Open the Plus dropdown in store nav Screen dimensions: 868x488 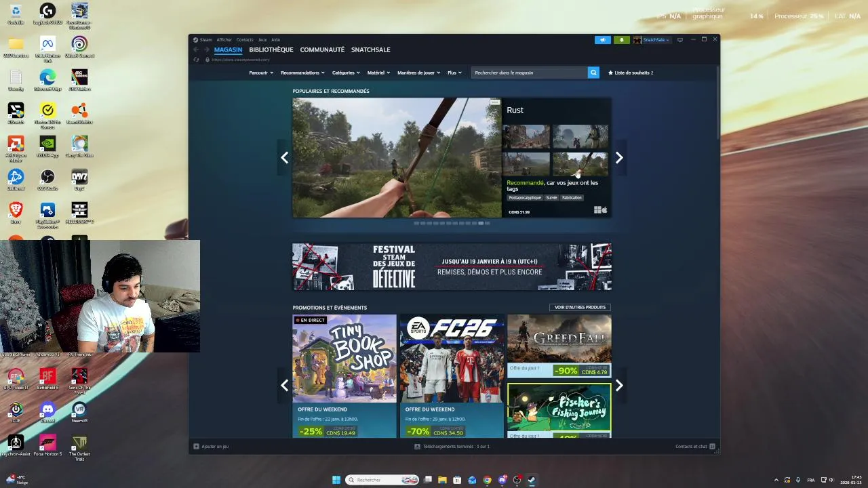[454, 73]
